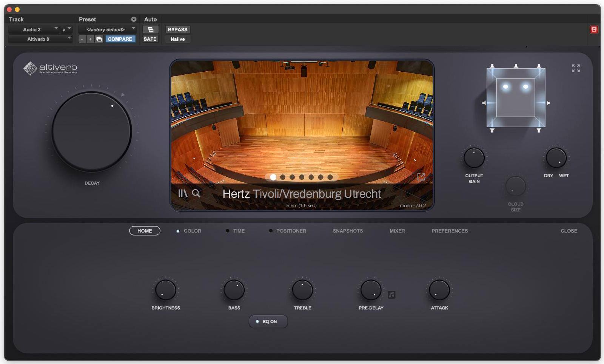Click the top-left microphone marker on positioner
604x364 pixels.
(492, 66)
